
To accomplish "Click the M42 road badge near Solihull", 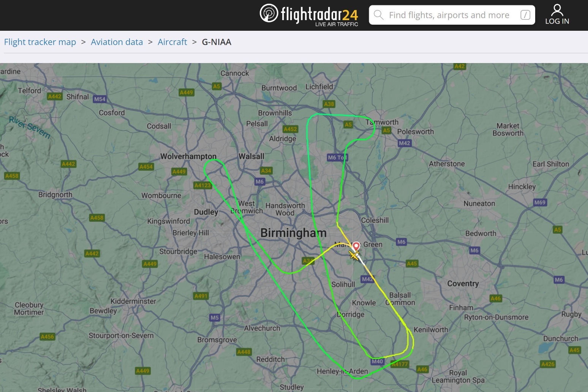I will coord(368,279).
